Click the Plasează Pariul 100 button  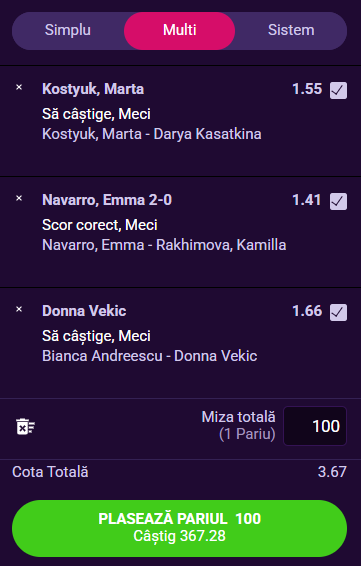pos(179,528)
